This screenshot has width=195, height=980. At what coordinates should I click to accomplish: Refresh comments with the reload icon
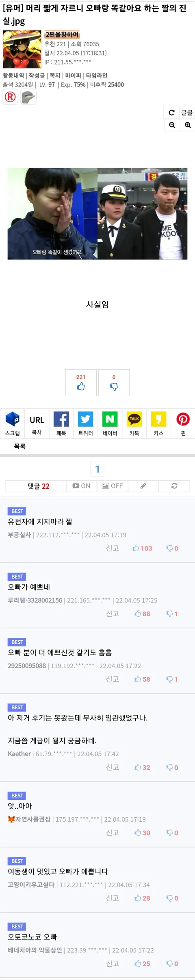click(174, 486)
